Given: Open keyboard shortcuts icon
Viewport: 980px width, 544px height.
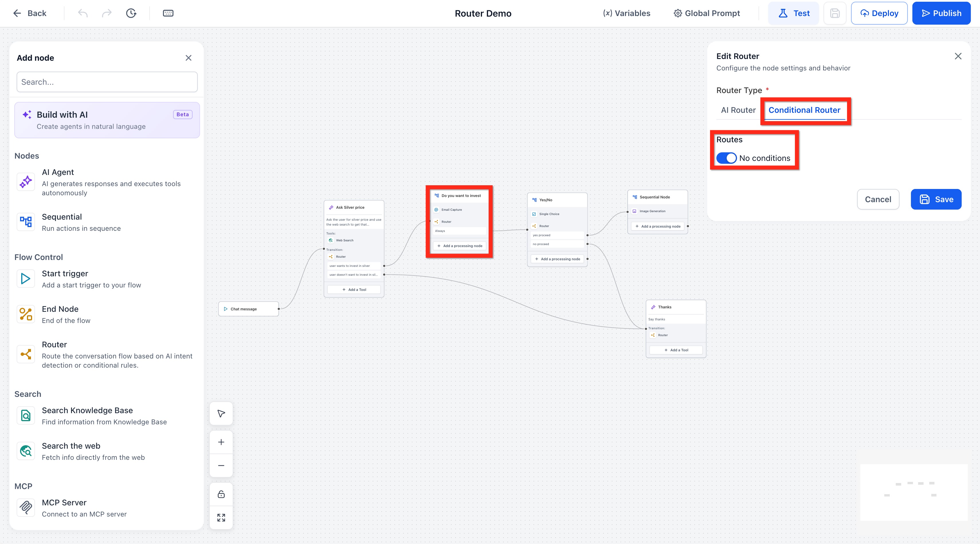Looking at the screenshot, I should (168, 13).
